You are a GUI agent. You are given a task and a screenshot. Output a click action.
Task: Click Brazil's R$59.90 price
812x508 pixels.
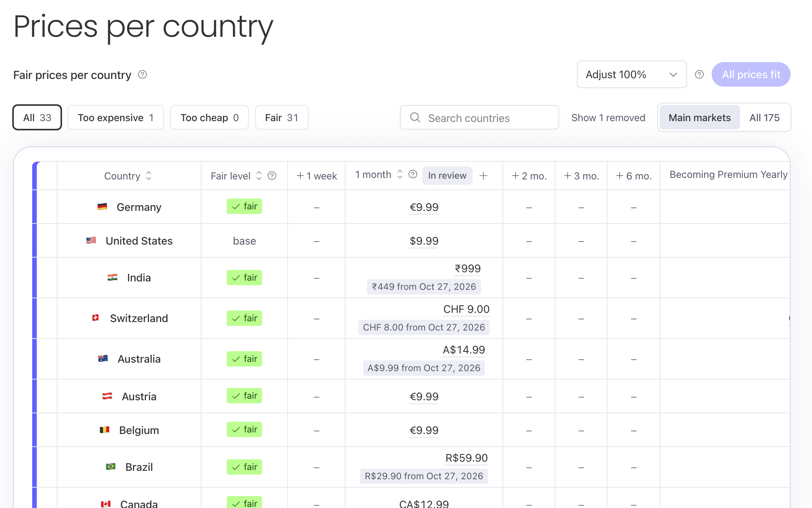click(x=466, y=458)
